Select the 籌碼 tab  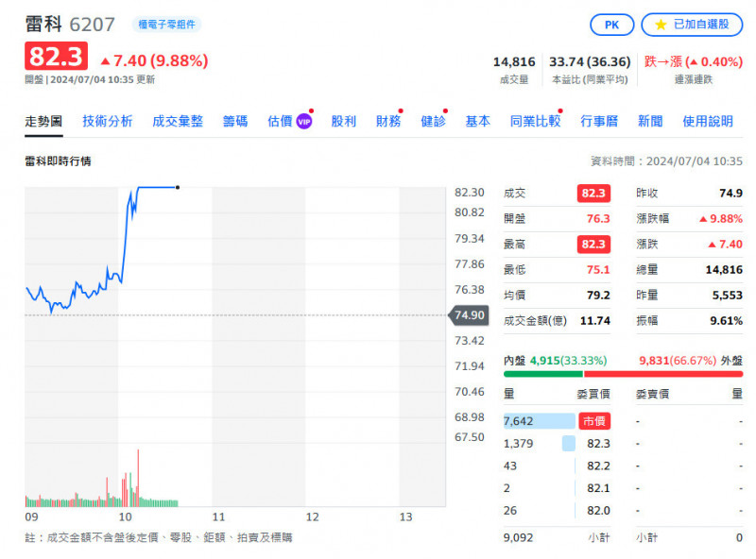pyautogui.click(x=235, y=122)
